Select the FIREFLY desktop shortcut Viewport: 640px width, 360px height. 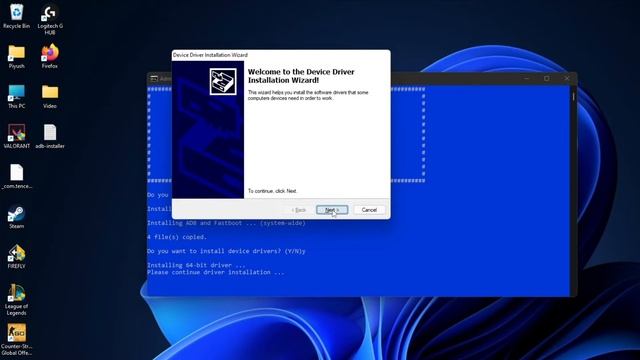tap(16, 256)
